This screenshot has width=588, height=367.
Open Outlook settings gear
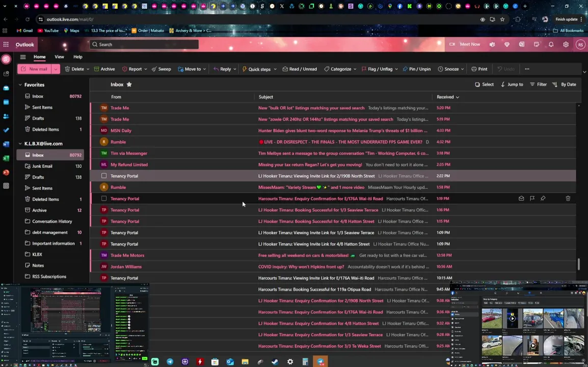(x=566, y=44)
